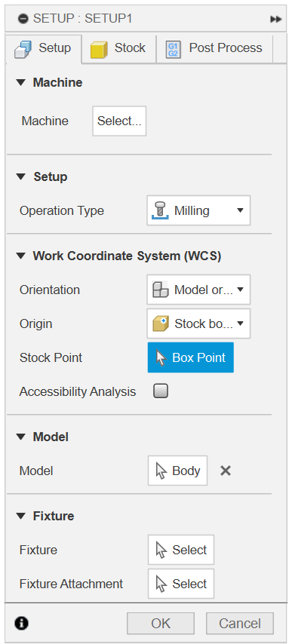
Task: Click the Origin label
Action: (36, 324)
